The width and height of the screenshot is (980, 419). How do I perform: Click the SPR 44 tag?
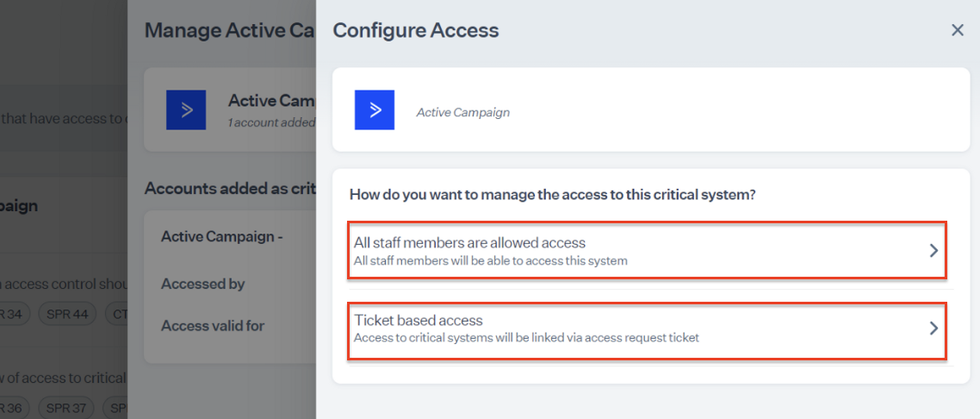(x=67, y=314)
